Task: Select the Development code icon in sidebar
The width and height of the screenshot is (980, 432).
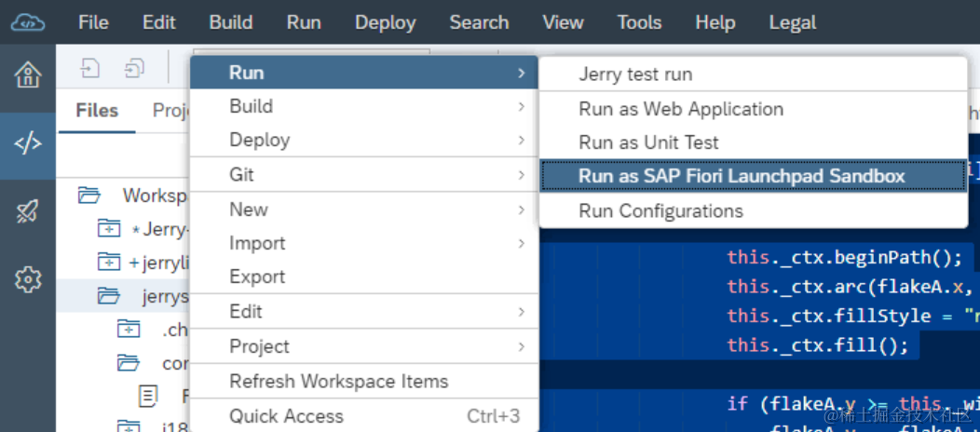Action: (28, 144)
